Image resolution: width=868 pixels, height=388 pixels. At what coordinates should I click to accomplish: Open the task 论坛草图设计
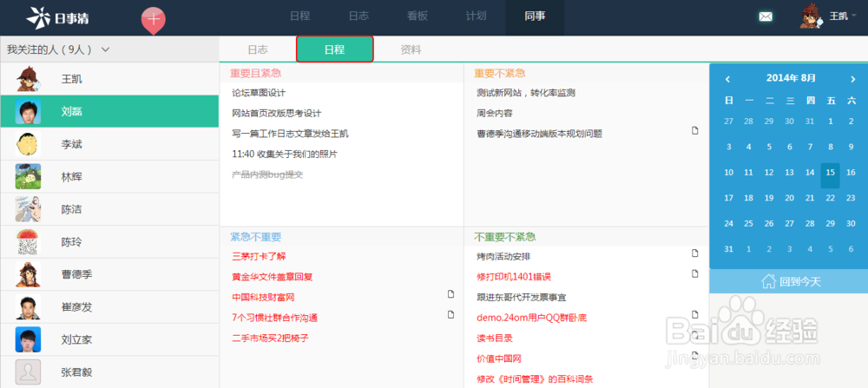click(259, 93)
